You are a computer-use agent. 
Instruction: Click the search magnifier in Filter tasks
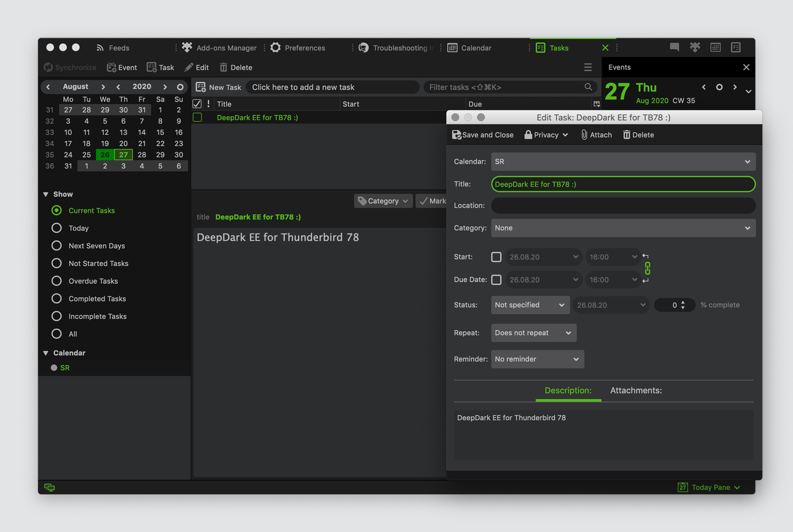[x=588, y=87]
